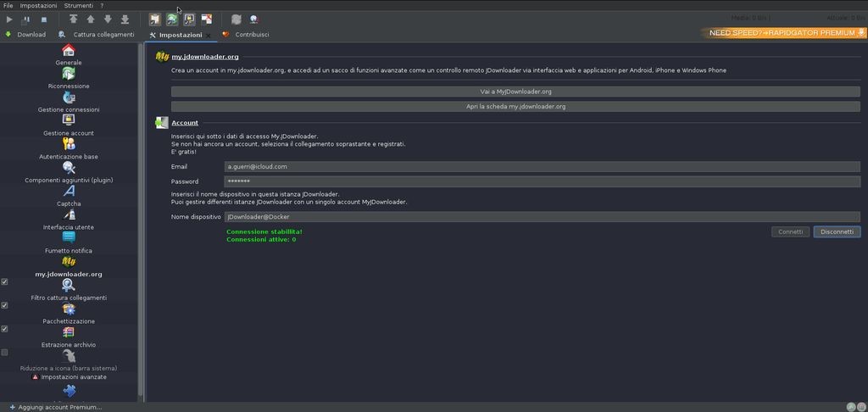Image resolution: width=868 pixels, height=412 pixels.
Task: Switch to the Download tab
Action: pos(25,34)
